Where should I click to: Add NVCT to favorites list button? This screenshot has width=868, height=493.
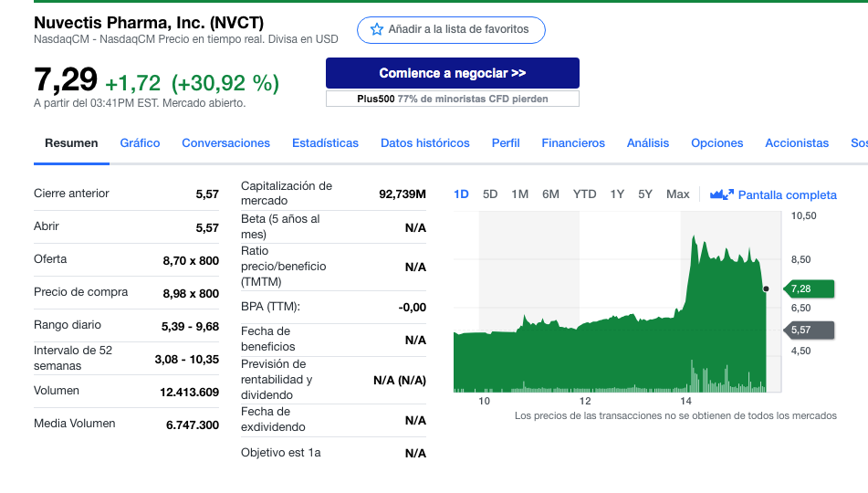[x=451, y=30]
